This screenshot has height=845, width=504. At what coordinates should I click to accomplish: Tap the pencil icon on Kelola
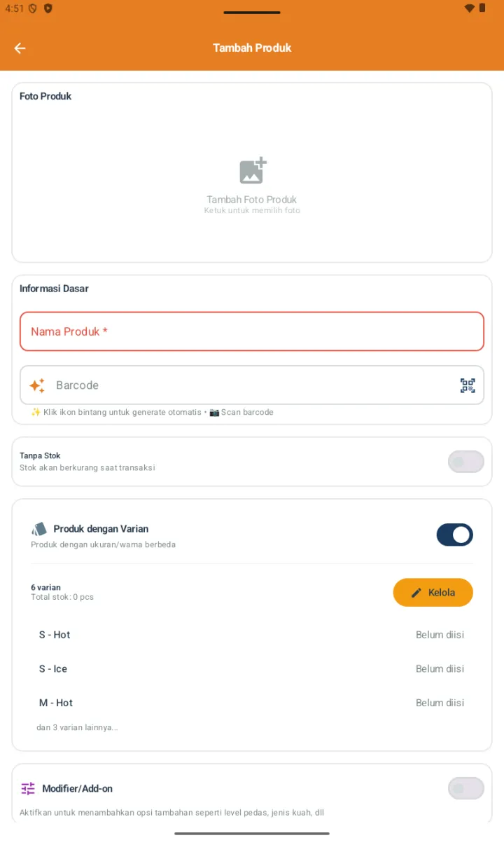pos(416,593)
